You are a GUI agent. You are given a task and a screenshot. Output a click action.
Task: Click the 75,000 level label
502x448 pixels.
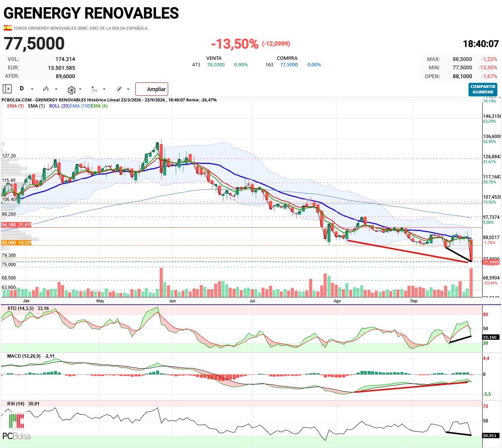click(x=9, y=265)
